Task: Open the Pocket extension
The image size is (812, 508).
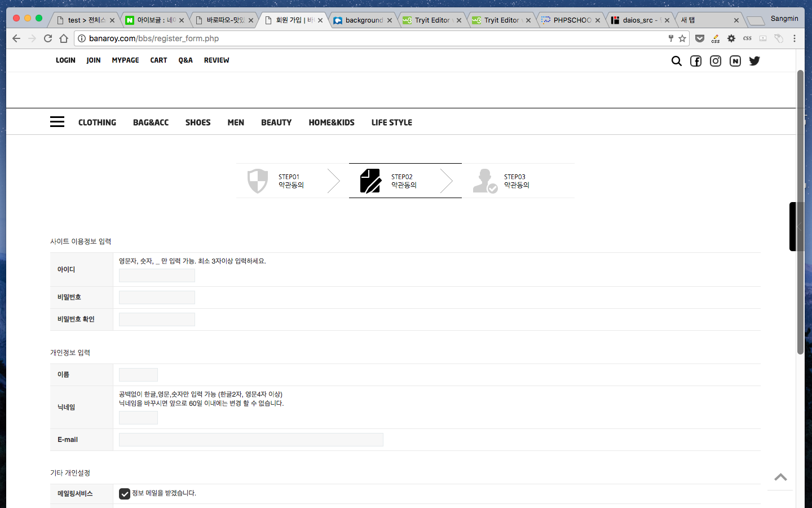Action: coord(700,38)
